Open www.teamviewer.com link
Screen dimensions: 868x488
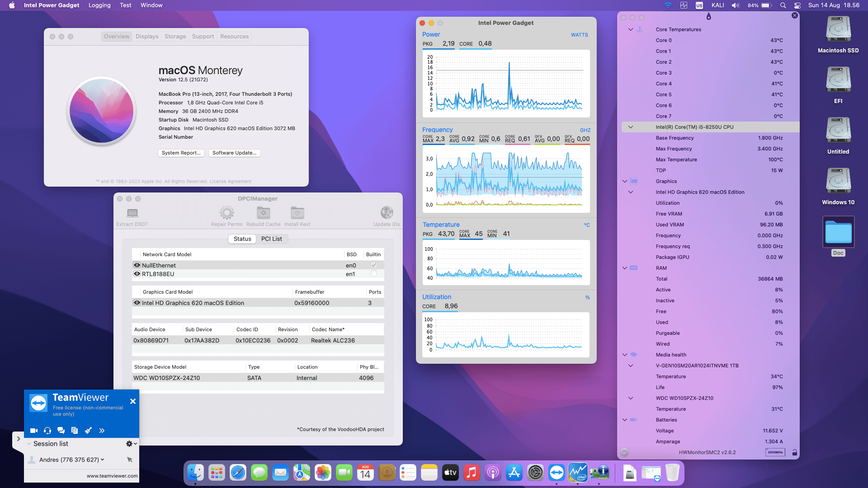[x=112, y=476]
